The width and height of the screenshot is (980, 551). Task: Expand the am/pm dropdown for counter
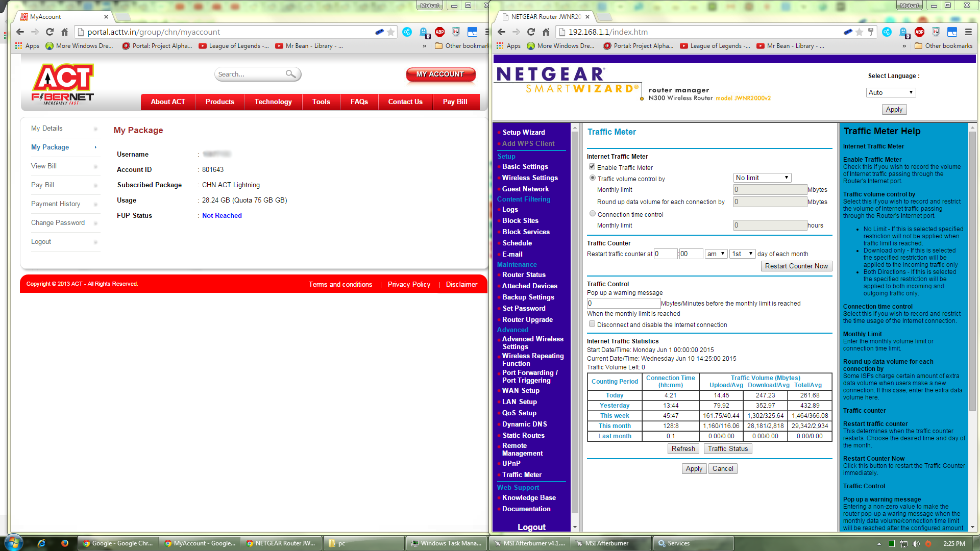pos(716,254)
